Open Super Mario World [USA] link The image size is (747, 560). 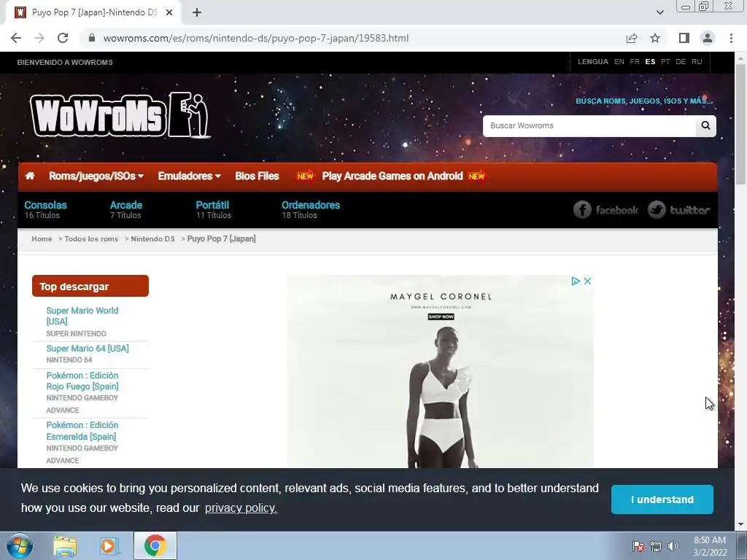click(x=82, y=316)
